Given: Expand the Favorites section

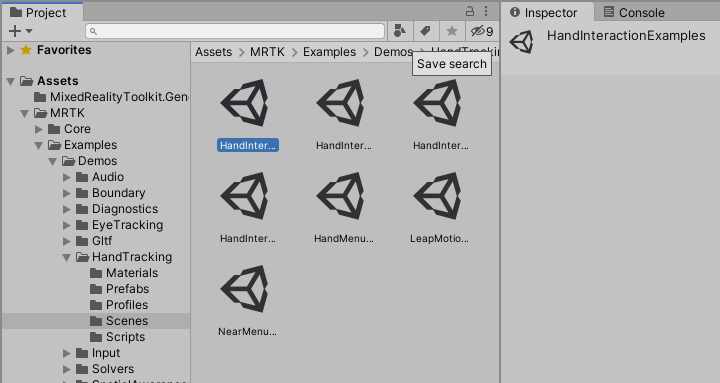Looking at the screenshot, I should tap(11, 50).
